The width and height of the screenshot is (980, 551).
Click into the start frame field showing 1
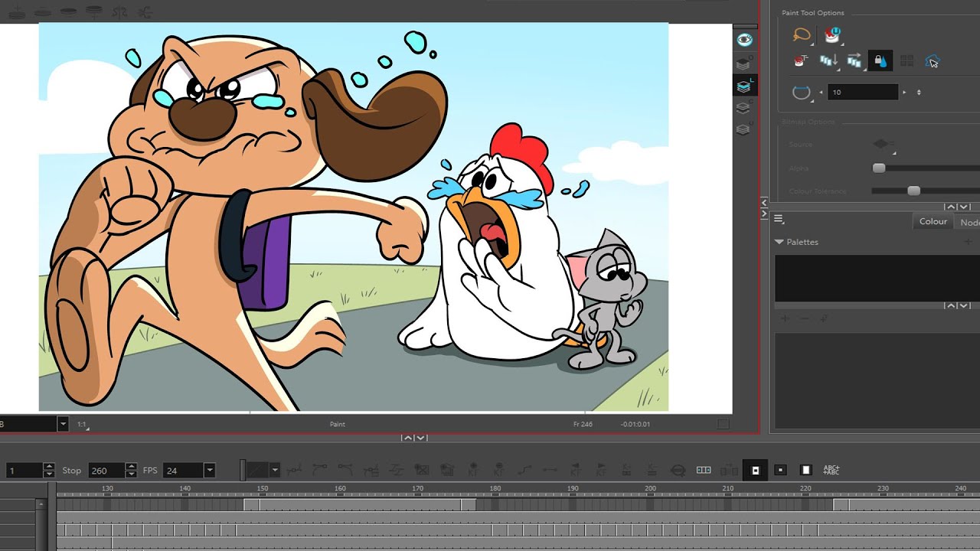pos(24,470)
